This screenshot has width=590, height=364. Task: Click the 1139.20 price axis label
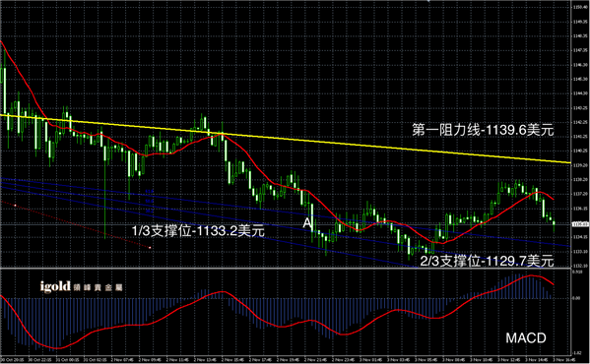581,165
